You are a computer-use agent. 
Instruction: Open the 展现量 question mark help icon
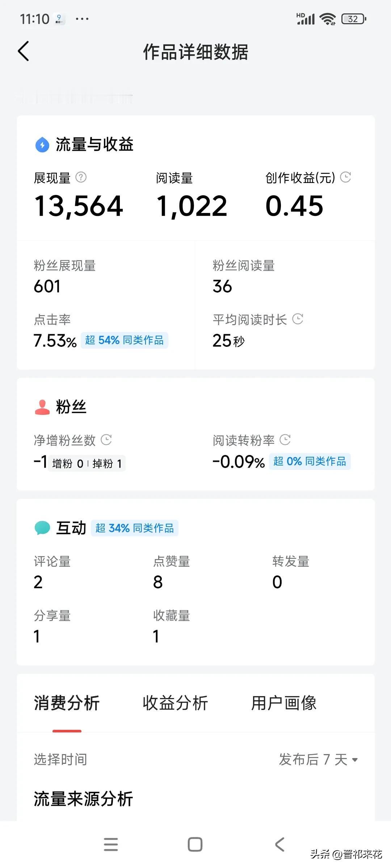tap(81, 177)
